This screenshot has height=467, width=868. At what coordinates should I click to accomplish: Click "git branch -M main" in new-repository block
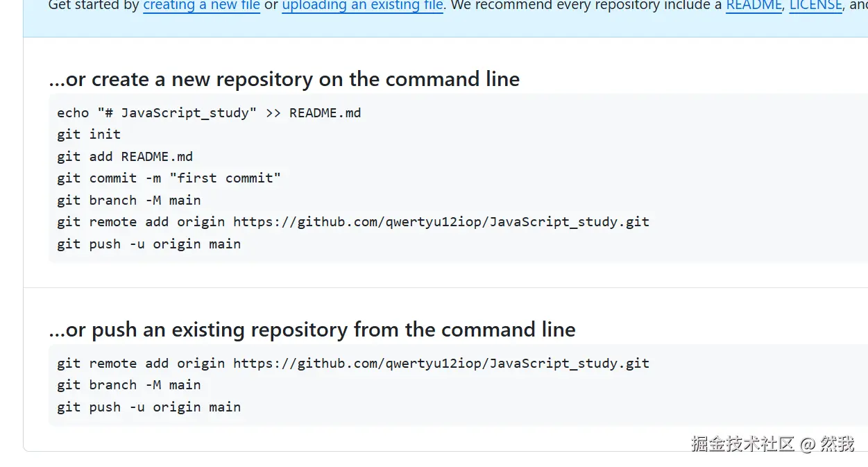[x=129, y=200]
